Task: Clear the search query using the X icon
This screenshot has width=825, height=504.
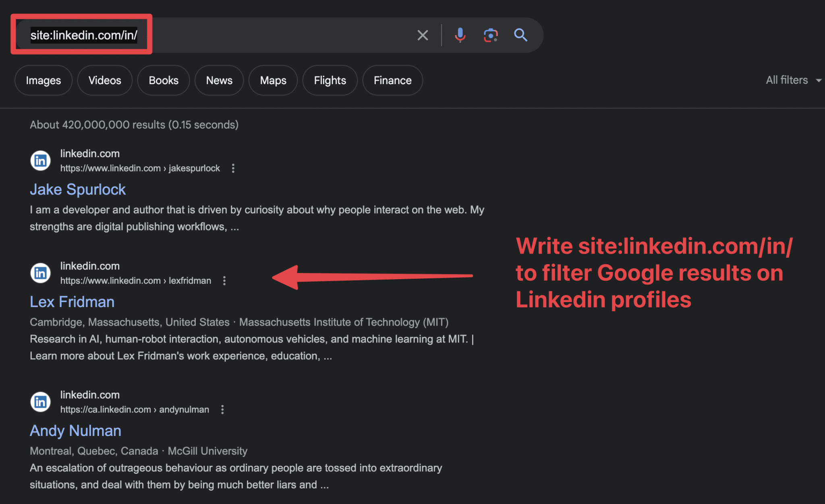Action: [422, 35]
